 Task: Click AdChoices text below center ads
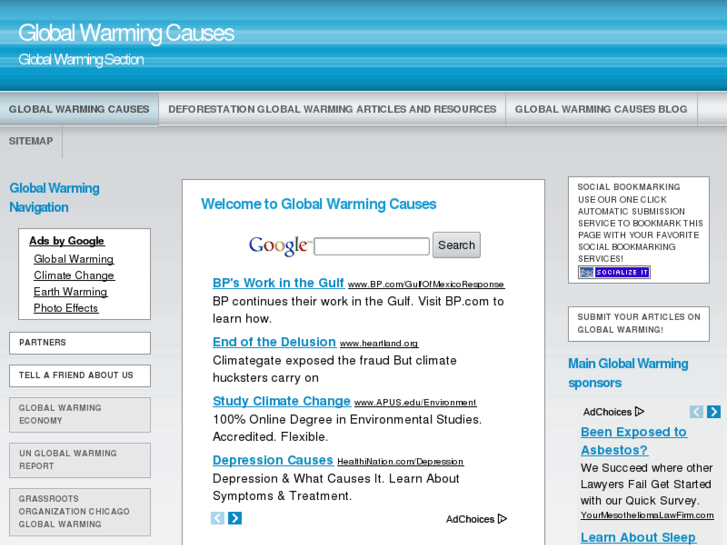pyautogui.click(x=470, y=519)
